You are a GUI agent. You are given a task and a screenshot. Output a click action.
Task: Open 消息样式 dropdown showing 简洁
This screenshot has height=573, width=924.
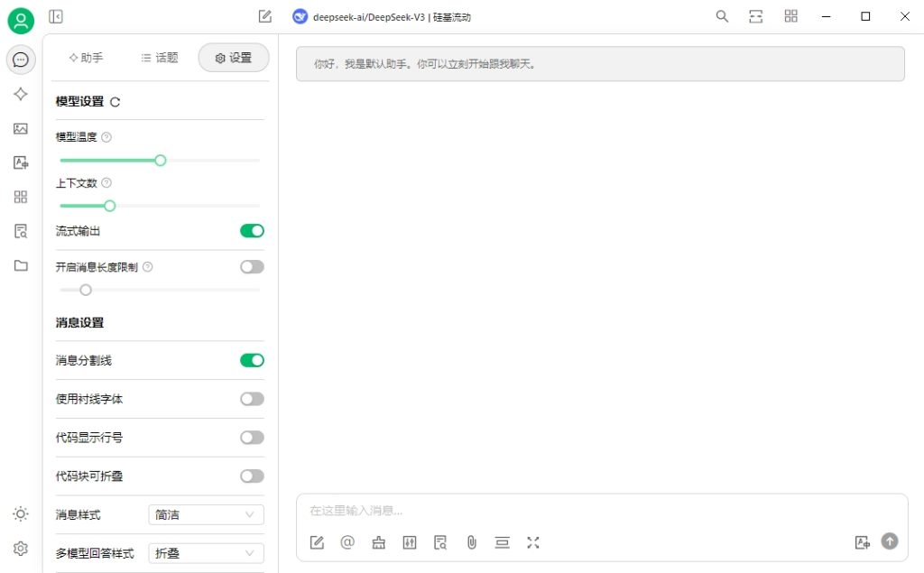point(207,514)
